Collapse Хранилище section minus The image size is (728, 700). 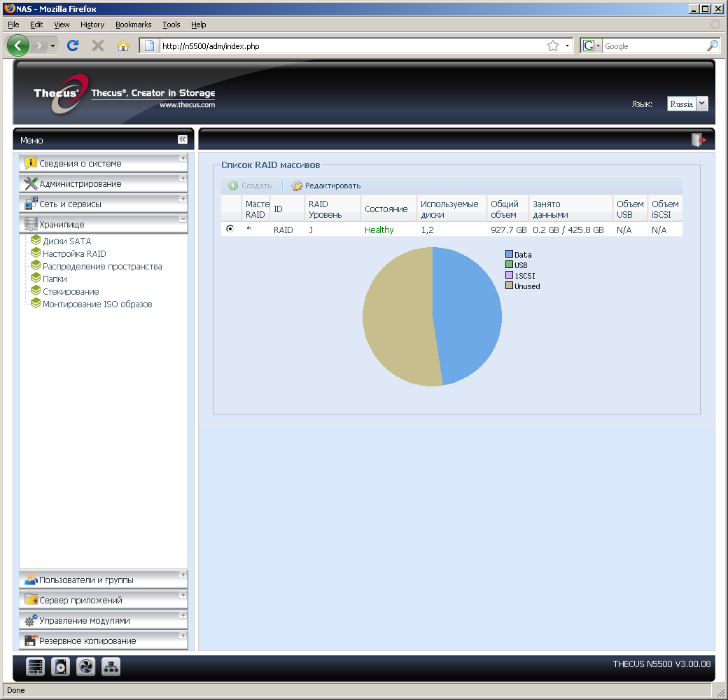[x=183, y=218]
